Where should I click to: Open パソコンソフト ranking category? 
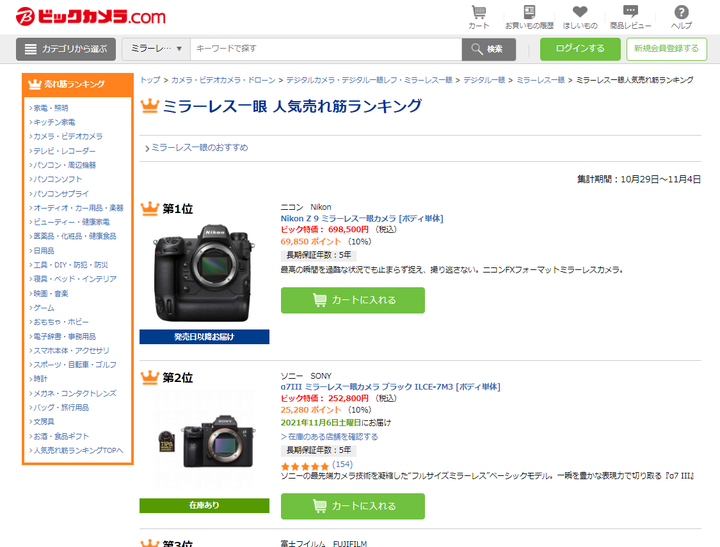[x=57, y=179]
